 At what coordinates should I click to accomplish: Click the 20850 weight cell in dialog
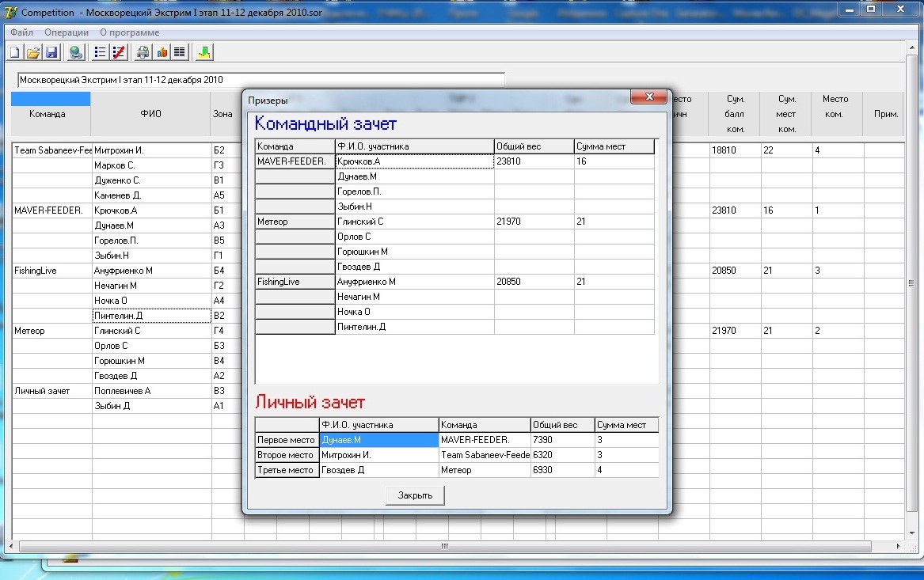pos(534,282)
